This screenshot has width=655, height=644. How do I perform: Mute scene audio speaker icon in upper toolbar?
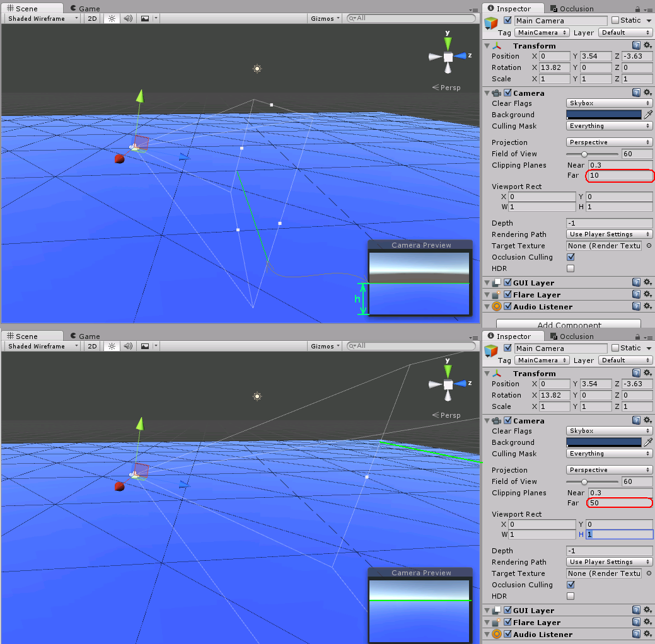pyautogui.click(x=128, y=18)
